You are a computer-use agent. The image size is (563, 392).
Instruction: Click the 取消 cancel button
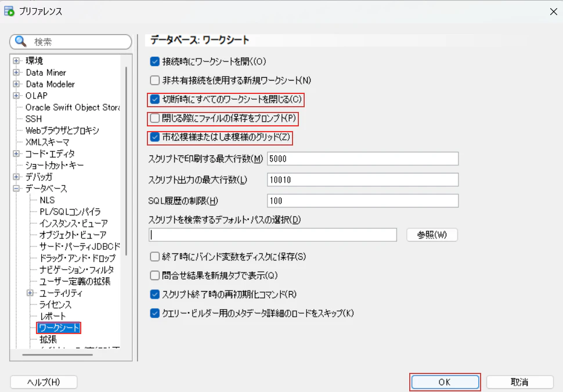[519, 382]
